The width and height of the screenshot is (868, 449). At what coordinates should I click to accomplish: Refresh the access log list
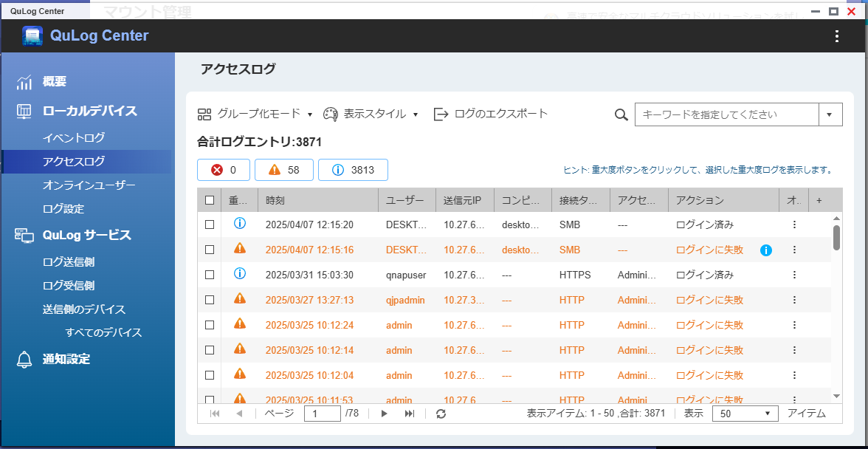[x=441, y=414]
